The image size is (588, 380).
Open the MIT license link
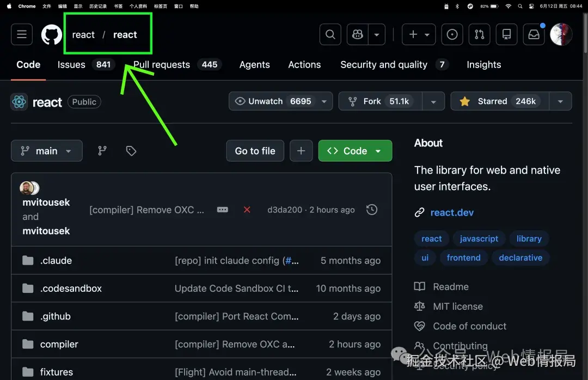tap(458, 307)
